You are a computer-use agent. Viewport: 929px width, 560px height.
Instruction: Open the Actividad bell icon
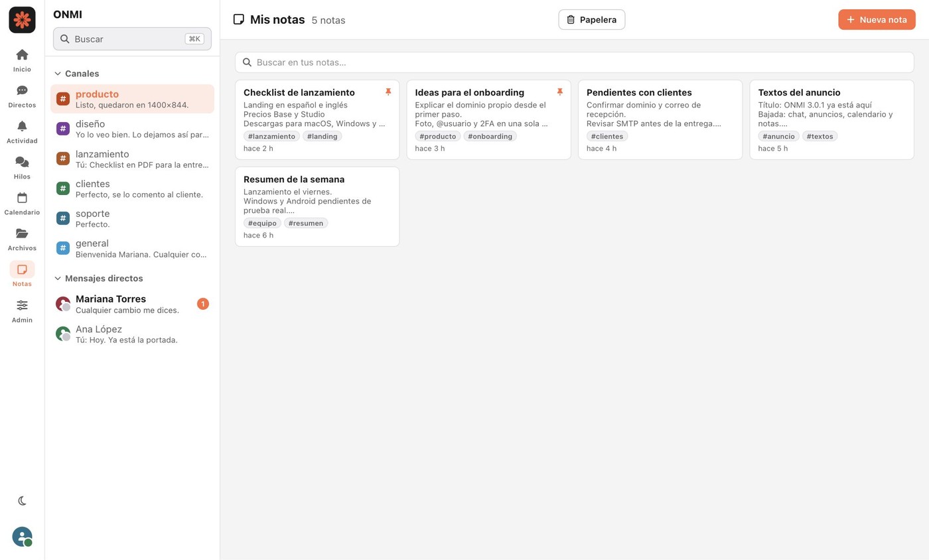pos(22,126)
